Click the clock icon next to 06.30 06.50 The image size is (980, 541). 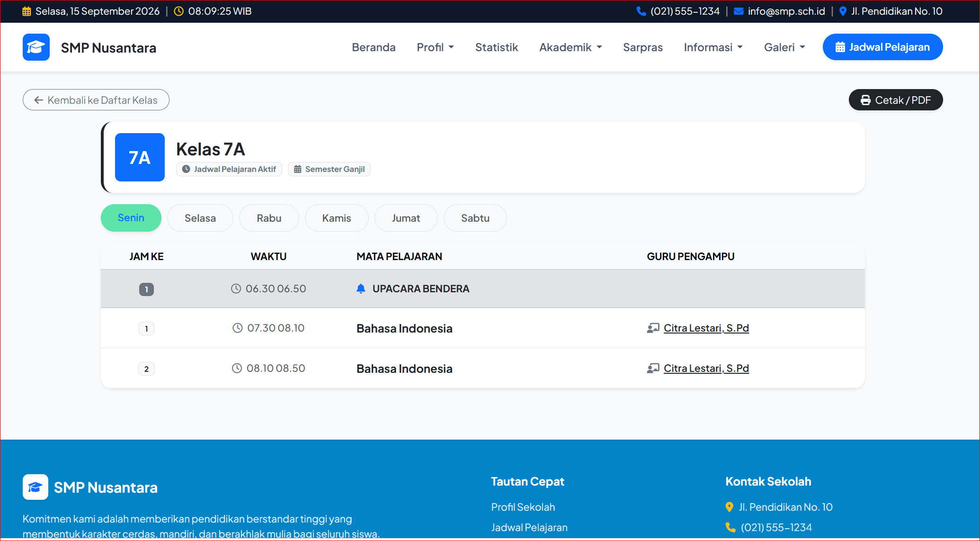point(236,289)
